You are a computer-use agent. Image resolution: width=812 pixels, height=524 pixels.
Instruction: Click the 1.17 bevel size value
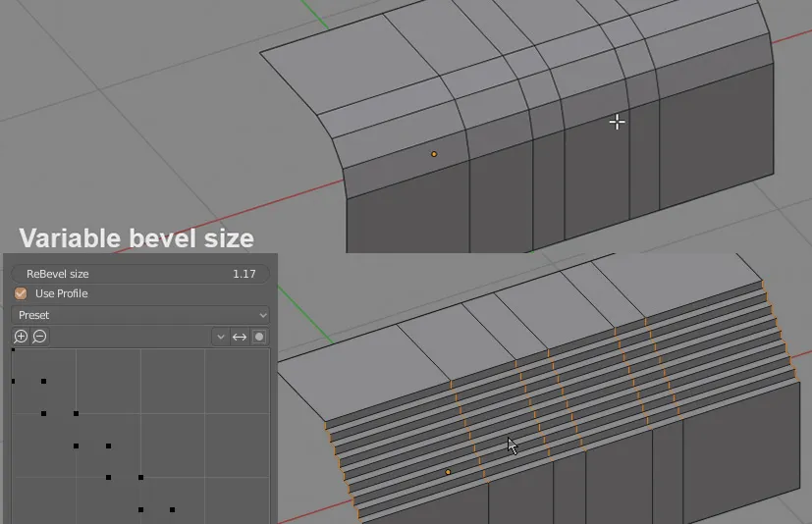point(244,274)
